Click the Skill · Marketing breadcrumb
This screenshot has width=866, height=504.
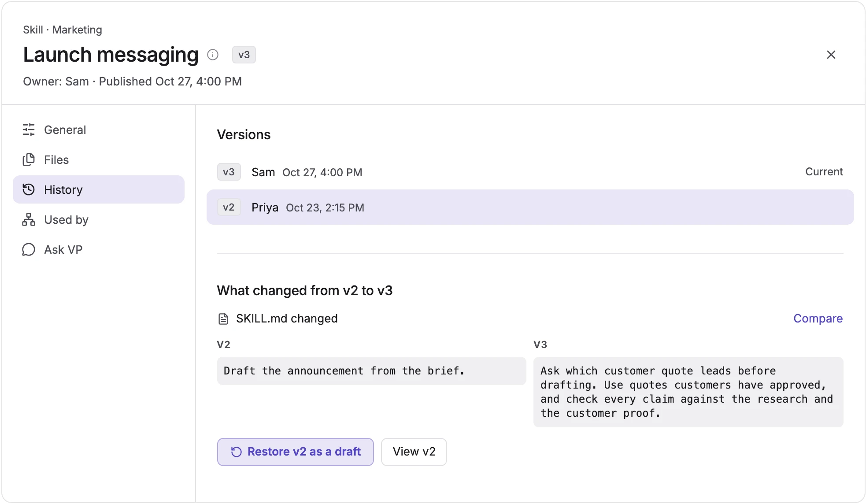click(x=63, y=30)
